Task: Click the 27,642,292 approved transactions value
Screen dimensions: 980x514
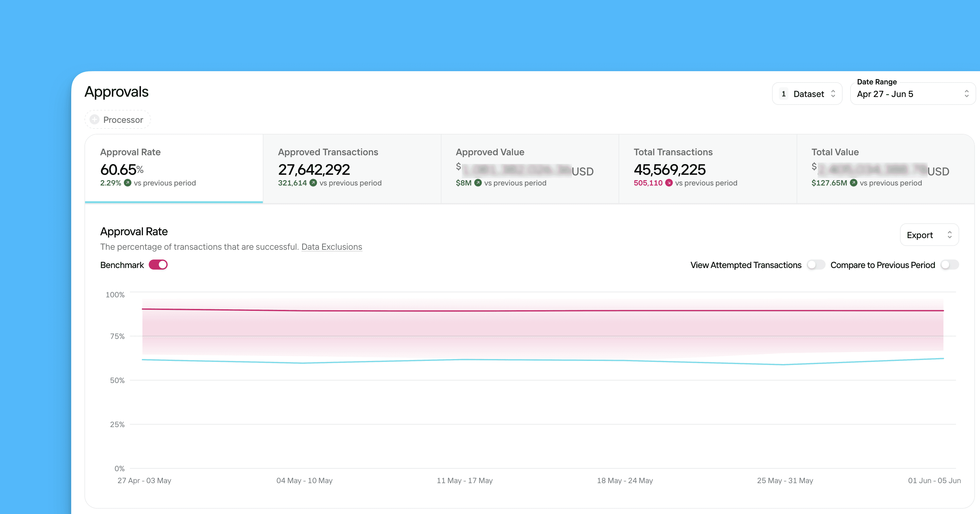Action: tap(314, 169)
